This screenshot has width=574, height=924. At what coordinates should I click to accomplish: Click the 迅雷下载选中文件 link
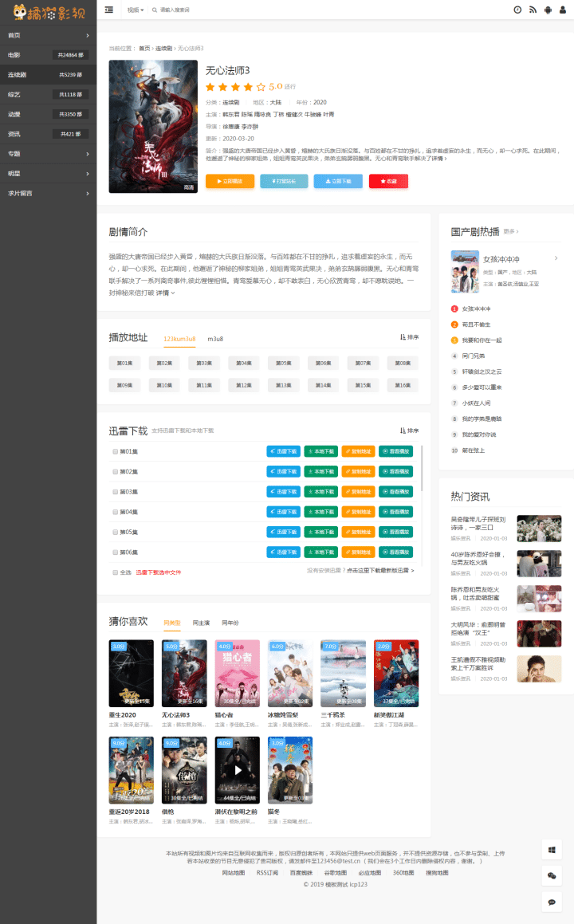(x=159, y=572)
